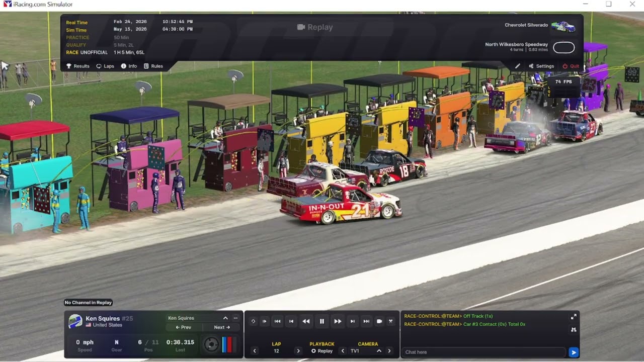
Task: Click the replay loop/refresh icon
Action: point(253,321)
